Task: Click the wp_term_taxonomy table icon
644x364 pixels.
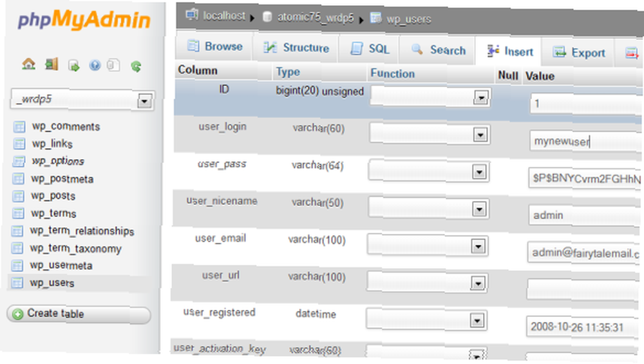Action: tap(17, 248)
